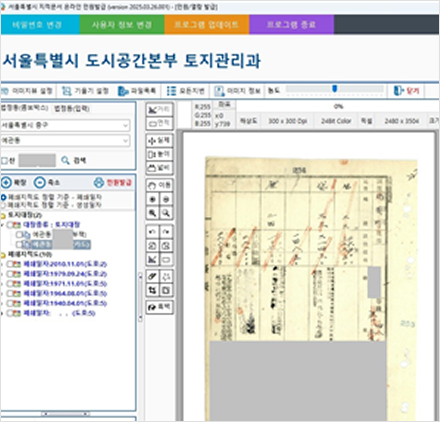Click the 프로그램 종료 tab
This screenshot has width=440, height=422.
pos(292,25)
